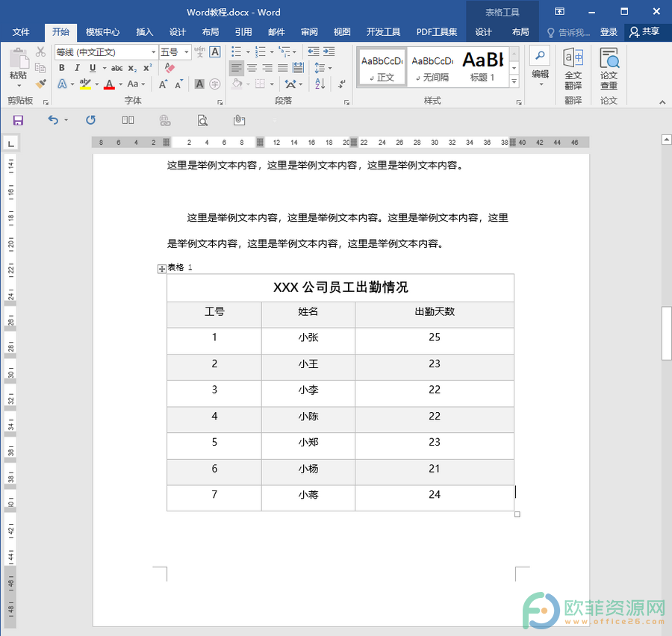
Task: Apply the 正文 Normal style
Action: pos(382,68)
